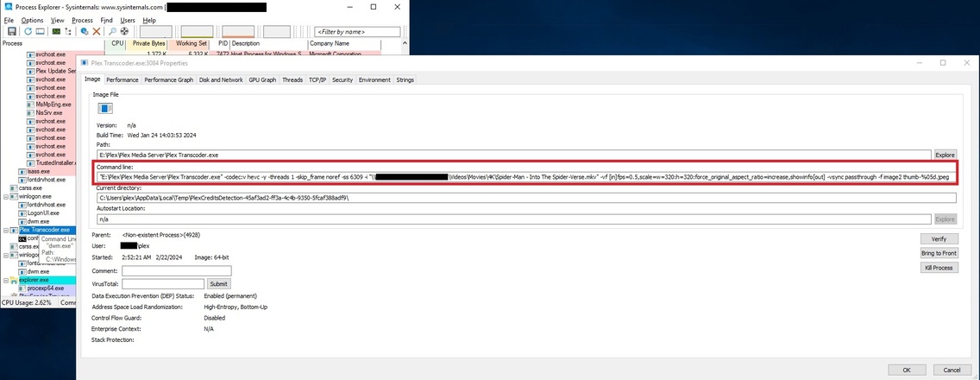Open the Disk and Network tab

pos(221,80)
